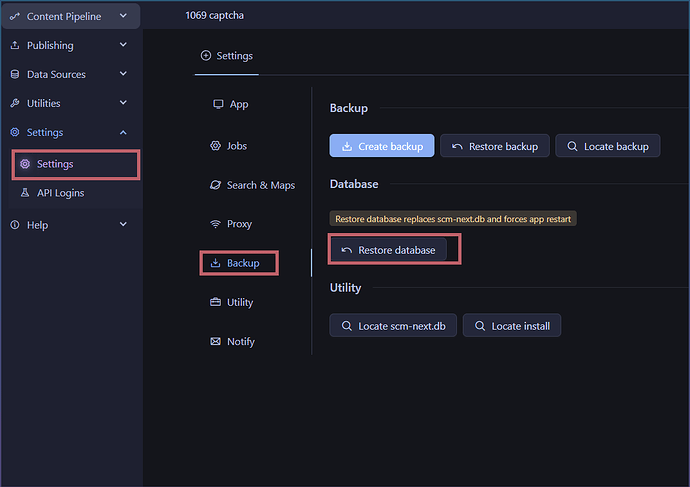Expand the Content Pipeline dropdown chevron
Image resolution: width=690 pixels, height=487 pixels.
tap(122, 16)
